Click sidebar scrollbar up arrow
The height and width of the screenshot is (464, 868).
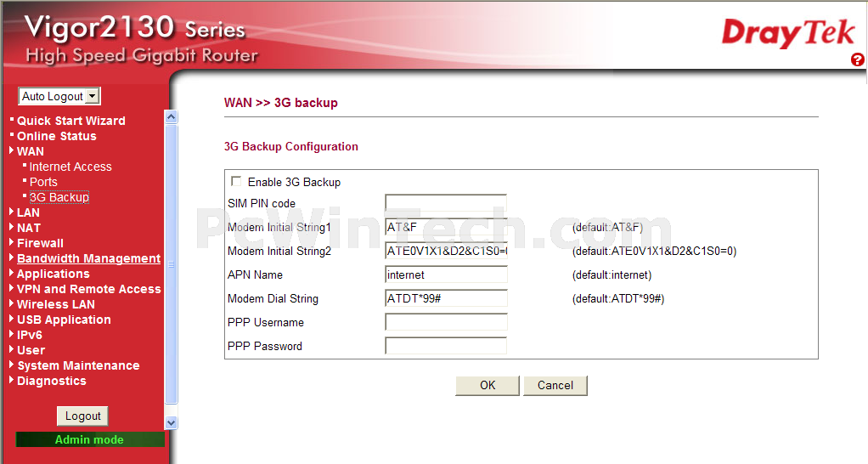[171, 116]
